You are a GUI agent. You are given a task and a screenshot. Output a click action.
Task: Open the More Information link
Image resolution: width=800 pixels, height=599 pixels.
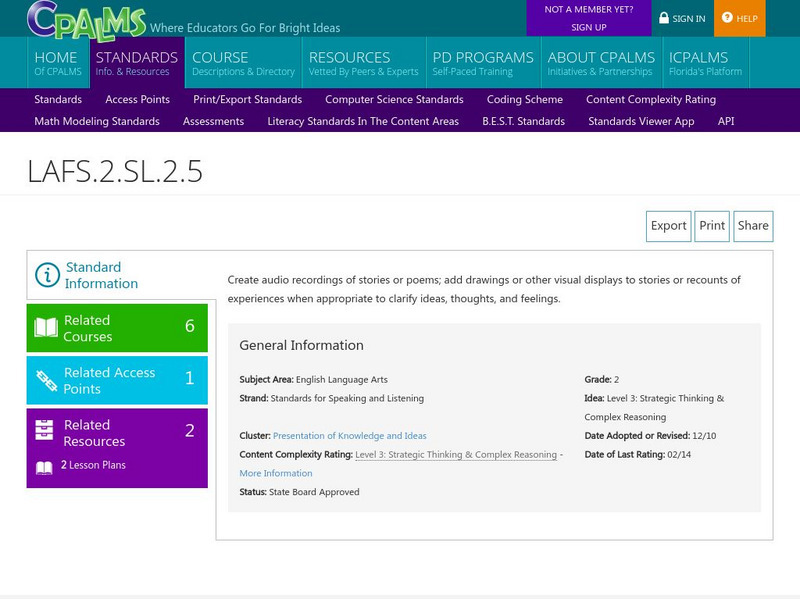tap(276, 473)
